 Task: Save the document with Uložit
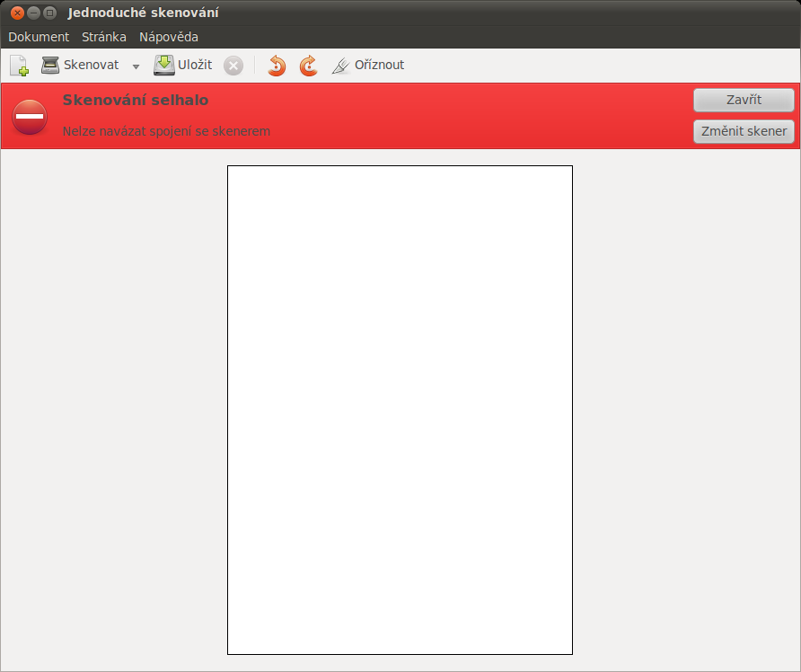[x=183, y=65]
